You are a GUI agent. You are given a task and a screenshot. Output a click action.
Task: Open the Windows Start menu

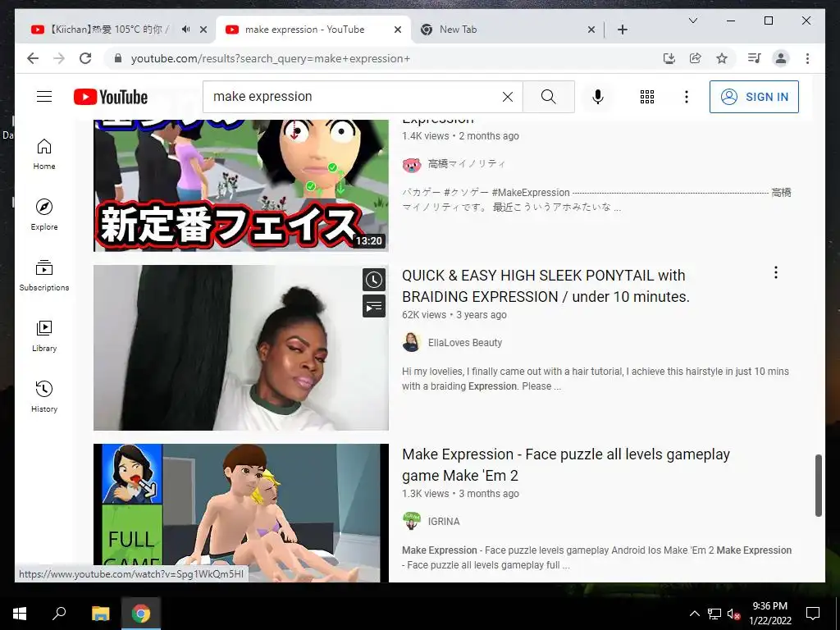[20, 614]
